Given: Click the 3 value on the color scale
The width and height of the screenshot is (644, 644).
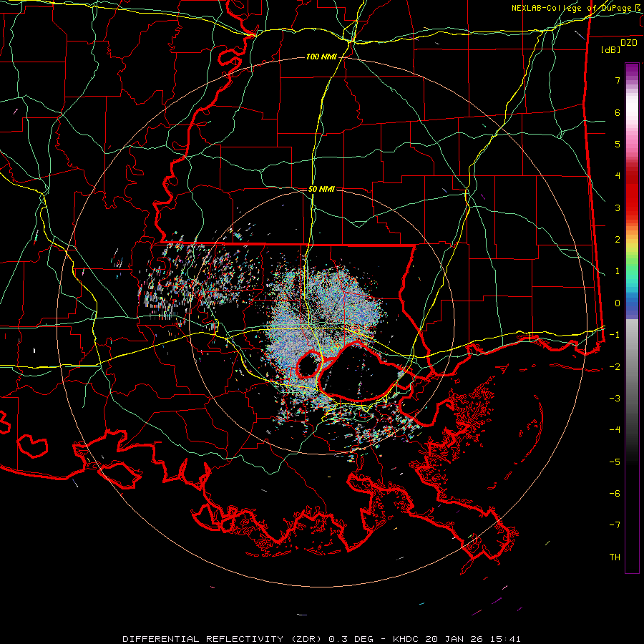Looking at the screenshot, I should point(618,208).
